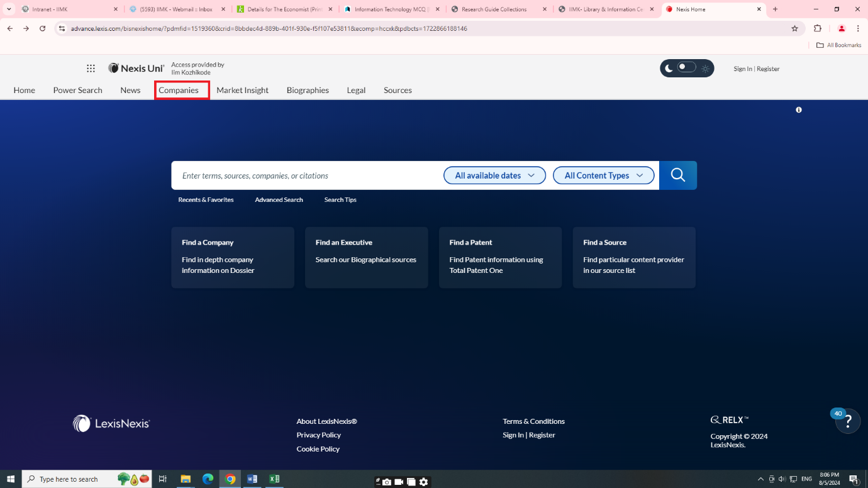Viewport: 868px width, 488px height.
Task: Click the Nexis Uni logo
Action: click(136, 68)
